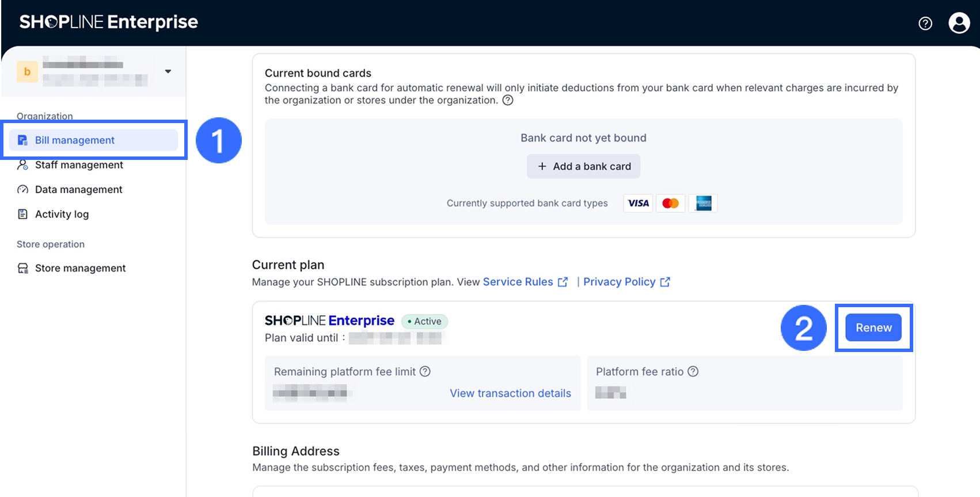Click View transaction details link
Viewport: 980px width, 497px height.
click(510, 393)
